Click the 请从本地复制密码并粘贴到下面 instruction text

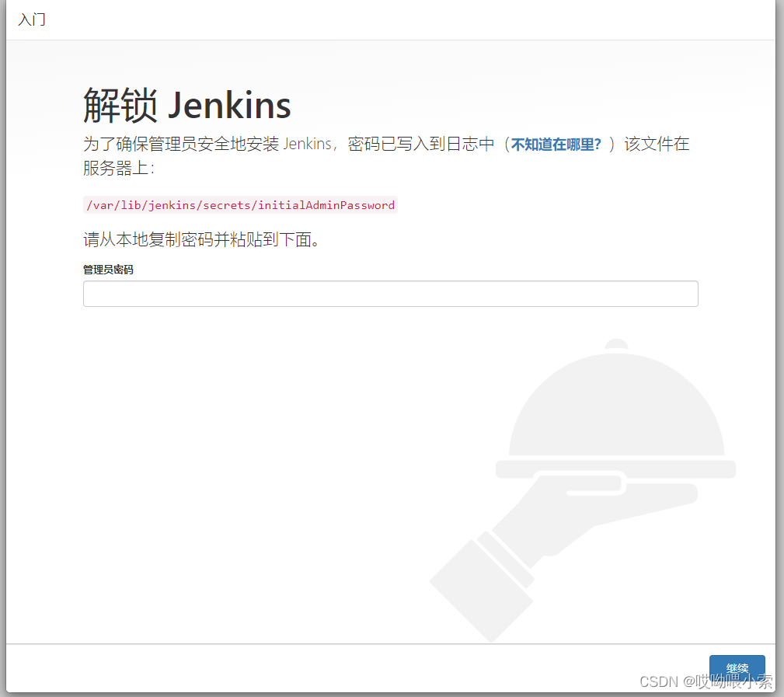click(201, 239)
